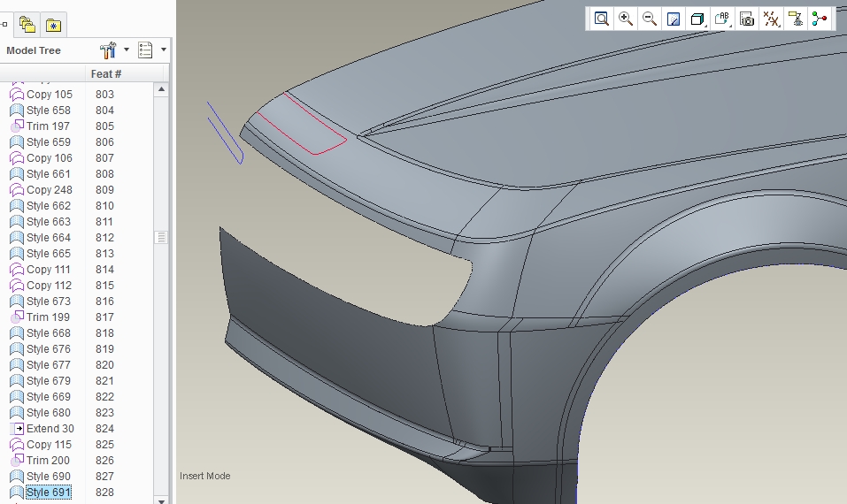The height and width of the screenshot is (504, 847).
Task: Click feature number 805 cell
Action: (x=104, y=126)
